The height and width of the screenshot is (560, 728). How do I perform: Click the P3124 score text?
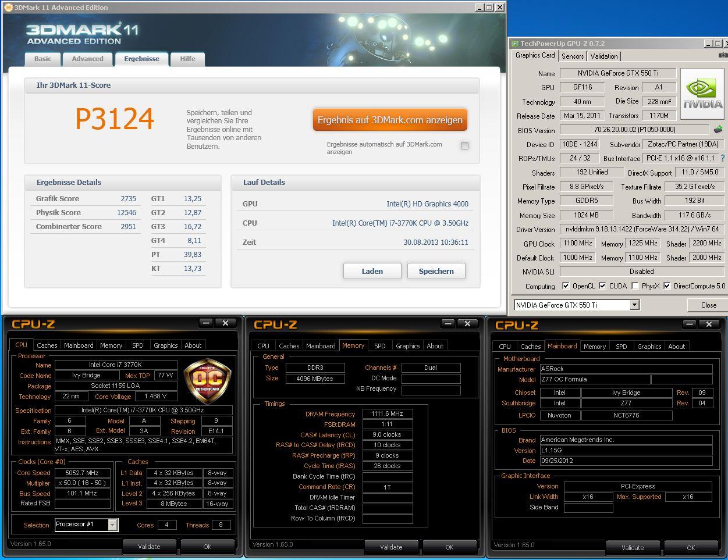pyautogui.click(x=115, y=119)
